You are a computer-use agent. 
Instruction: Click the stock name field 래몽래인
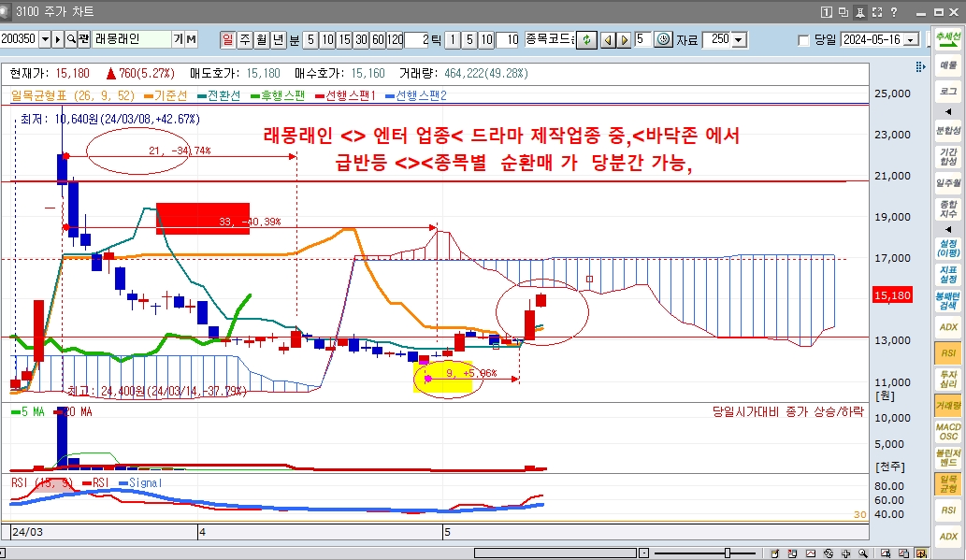[131, 39]
